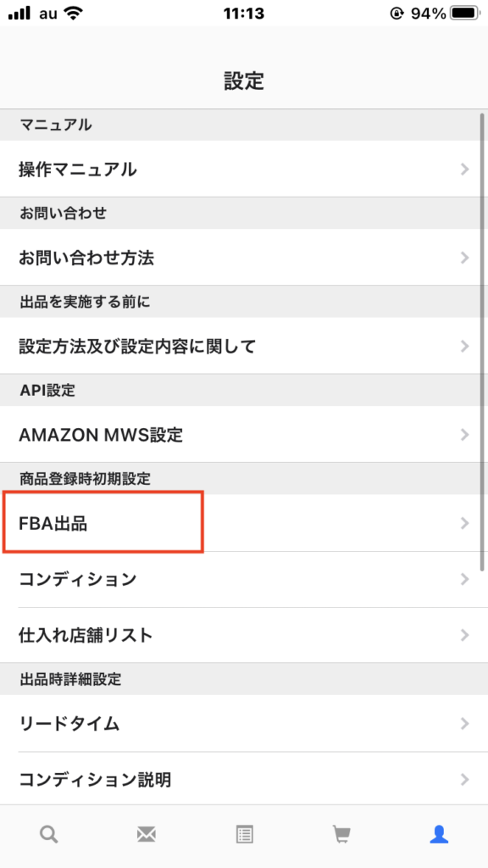Expand the 仕入れ店舗リスト row chevron

(465, 635)
